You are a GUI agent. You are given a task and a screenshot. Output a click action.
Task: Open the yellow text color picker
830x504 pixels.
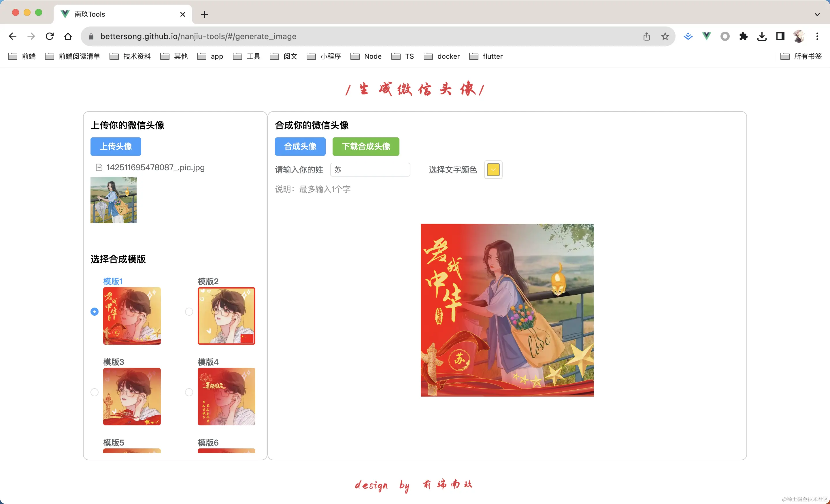point(493,170)
